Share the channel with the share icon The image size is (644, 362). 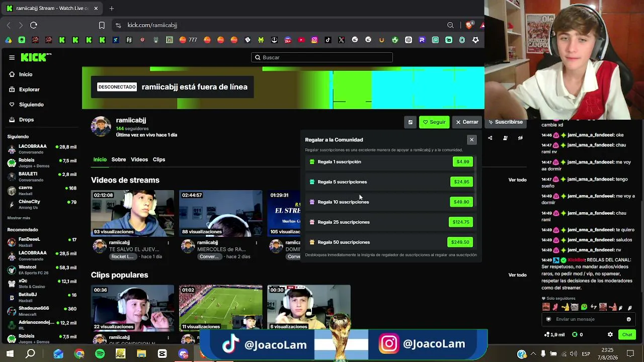(490, 138)
